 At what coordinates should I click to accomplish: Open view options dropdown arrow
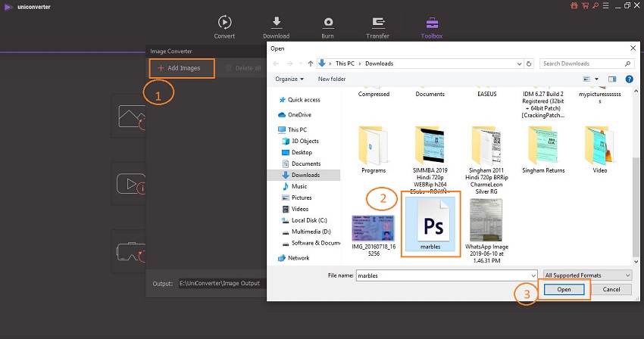click(596, 79)
